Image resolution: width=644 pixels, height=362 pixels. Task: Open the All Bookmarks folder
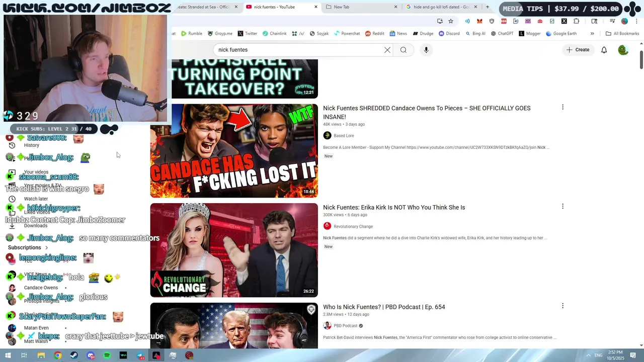622,34
